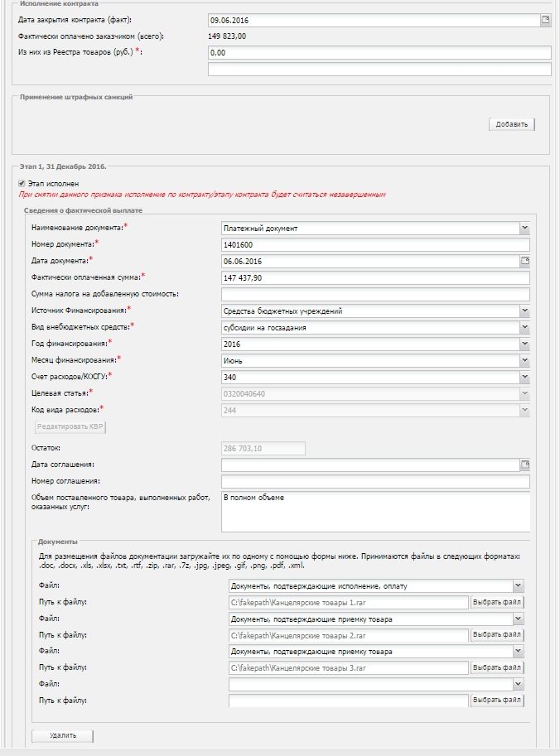Open the empty file type dropdown
The height and width of the screenshot is (756, 560).
(518, 684)
